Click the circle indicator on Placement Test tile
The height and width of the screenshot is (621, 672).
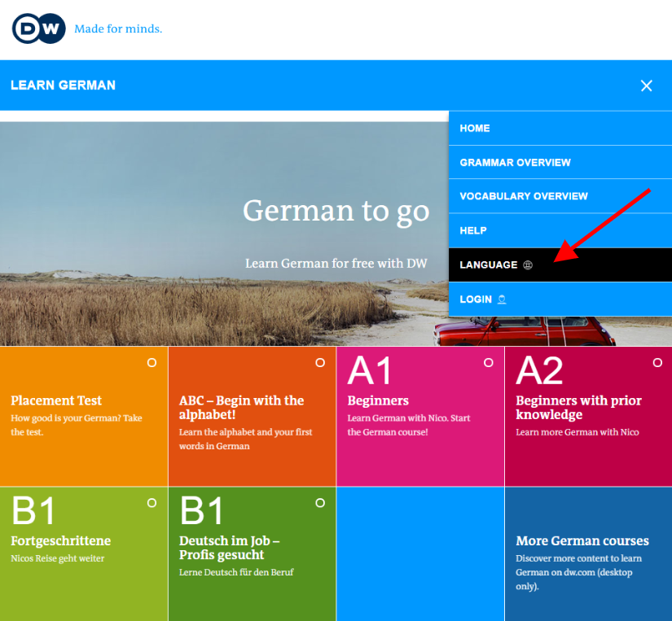click(152, 363)
